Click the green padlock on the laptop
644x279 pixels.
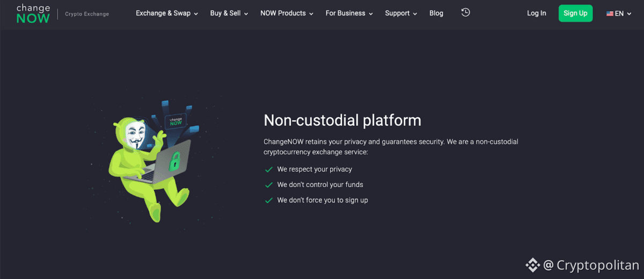[174, 161]
